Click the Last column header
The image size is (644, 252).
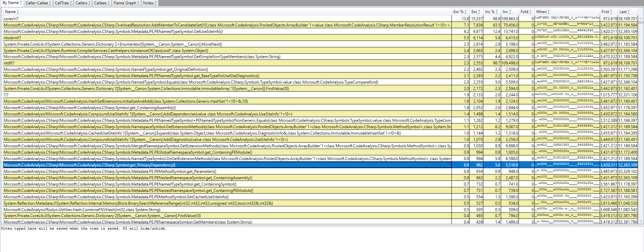pyautogui.click(x=623, y=12)
